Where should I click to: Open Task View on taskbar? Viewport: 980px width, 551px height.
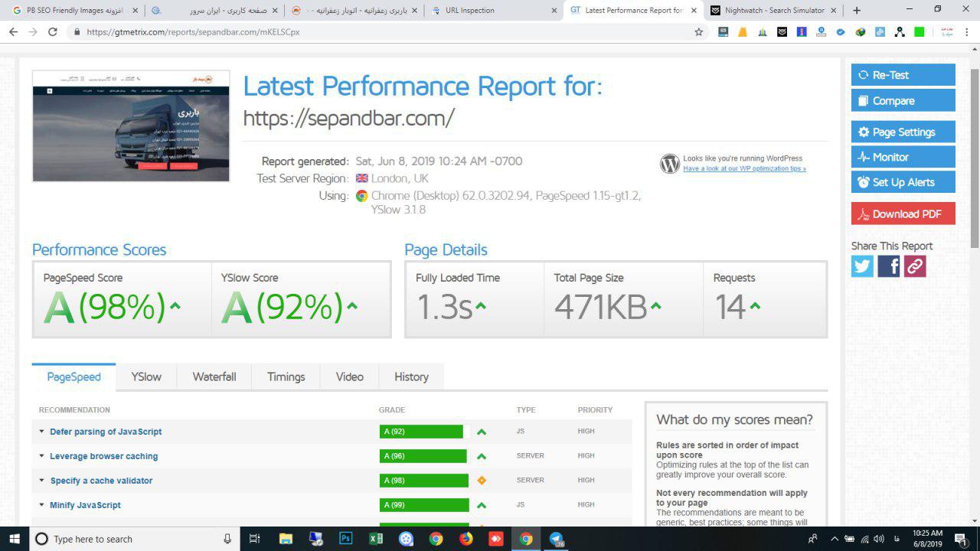255,539
